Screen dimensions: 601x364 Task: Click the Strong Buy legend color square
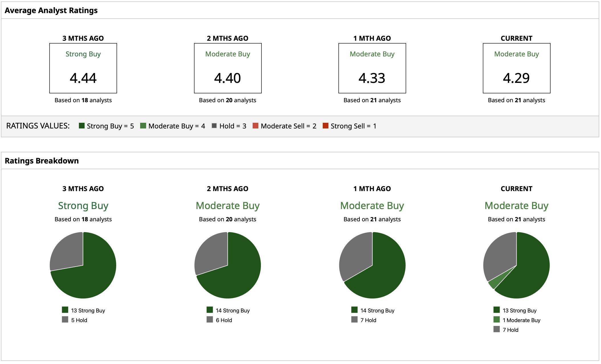82,126
